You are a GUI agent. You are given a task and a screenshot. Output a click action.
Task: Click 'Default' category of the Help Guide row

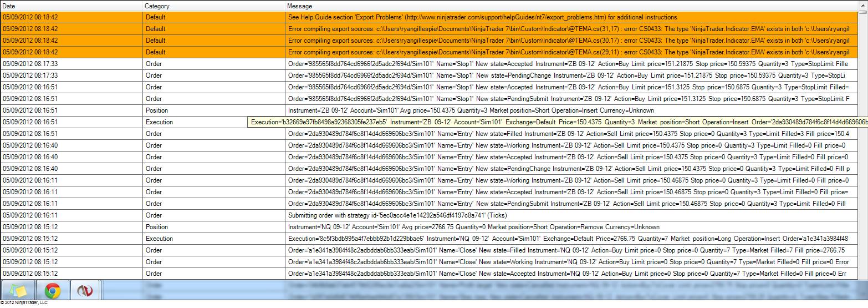point(214,17)
